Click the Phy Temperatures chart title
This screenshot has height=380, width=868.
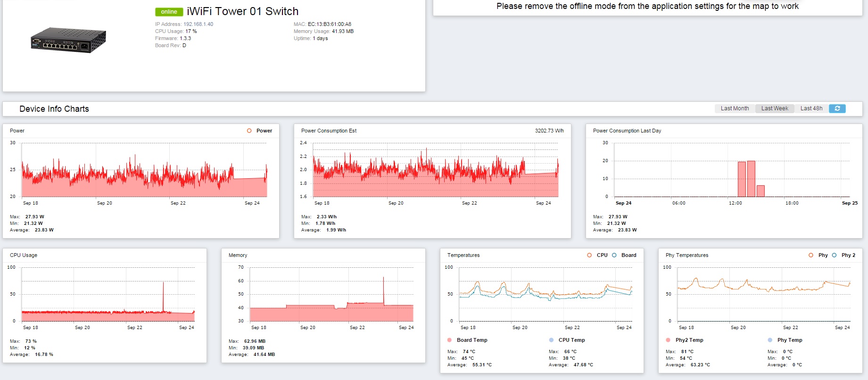[x=687, y=255]
